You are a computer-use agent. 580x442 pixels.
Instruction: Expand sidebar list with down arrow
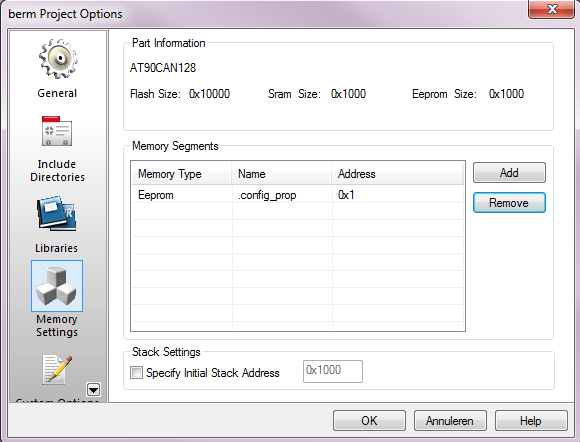[x=93, y=389]
